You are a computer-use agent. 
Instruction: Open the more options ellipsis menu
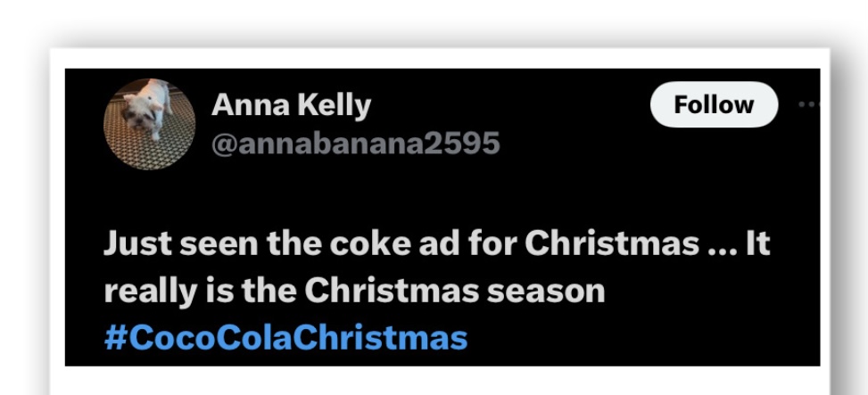pyautogui.click(x=810, y=105)
